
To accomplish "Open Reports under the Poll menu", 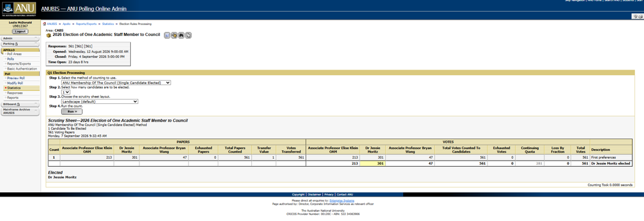I will click(13, 98).
